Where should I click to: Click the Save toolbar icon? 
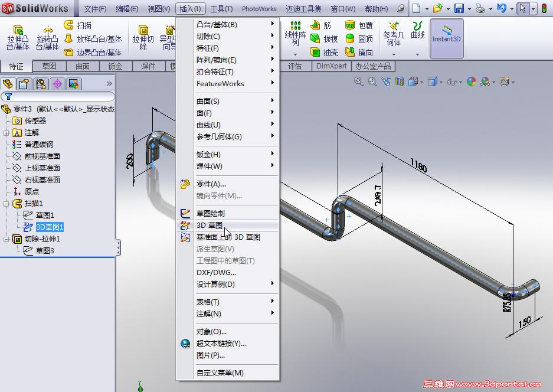[459, 8]
